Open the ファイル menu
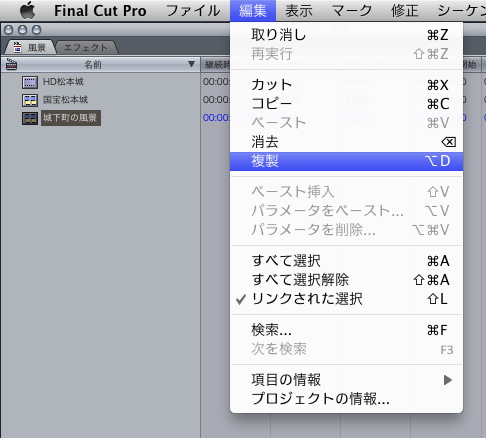This screenshot has width=486, height=438. coord(193,11)
